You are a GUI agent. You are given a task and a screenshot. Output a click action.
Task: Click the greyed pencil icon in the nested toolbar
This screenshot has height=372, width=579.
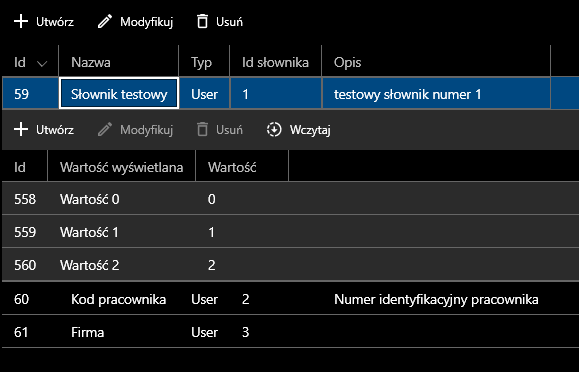pos(105,130)
